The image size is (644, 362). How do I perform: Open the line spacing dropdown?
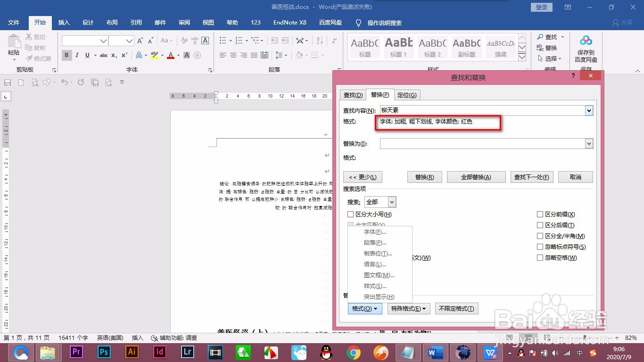coord(281,55)
